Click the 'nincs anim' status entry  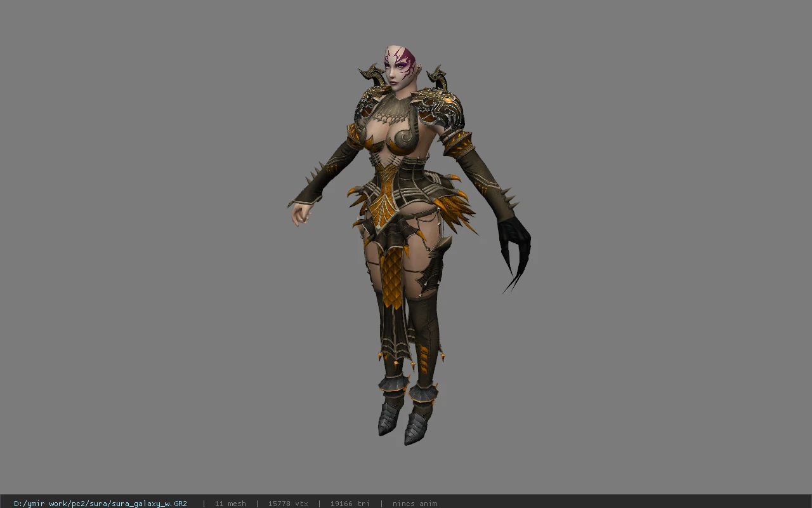(x=415, y=504)
